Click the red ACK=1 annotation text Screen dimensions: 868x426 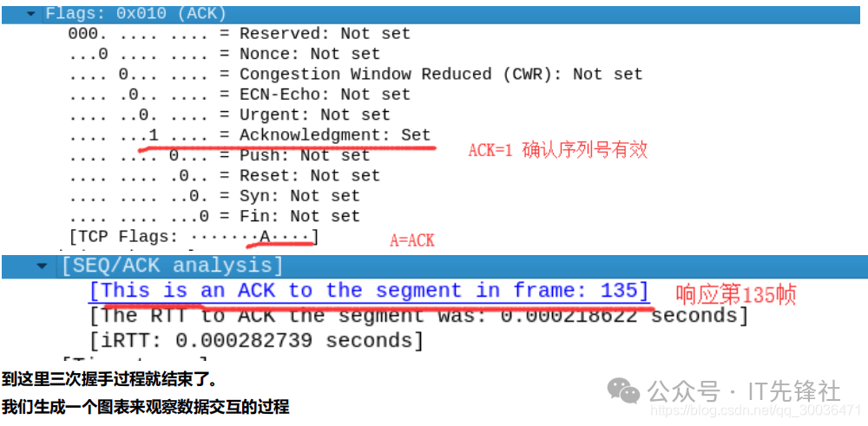[x=557, y=150]
